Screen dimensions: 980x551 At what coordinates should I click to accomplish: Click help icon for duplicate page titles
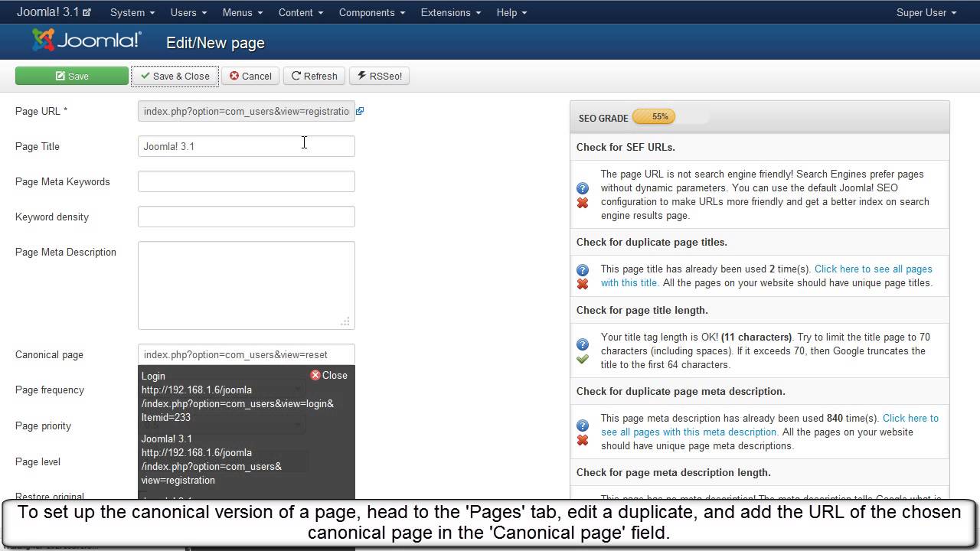pos(583,270)
